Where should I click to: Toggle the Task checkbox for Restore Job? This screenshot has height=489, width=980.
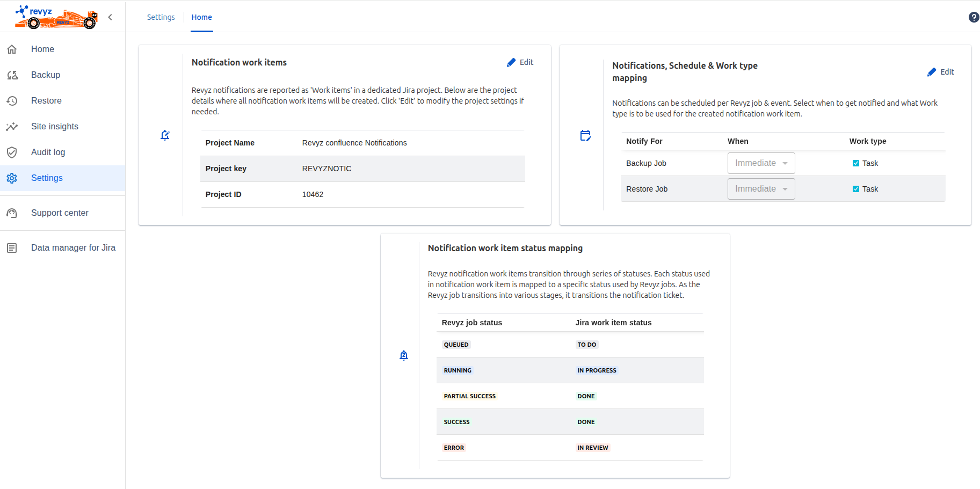(x=855, y=189)
